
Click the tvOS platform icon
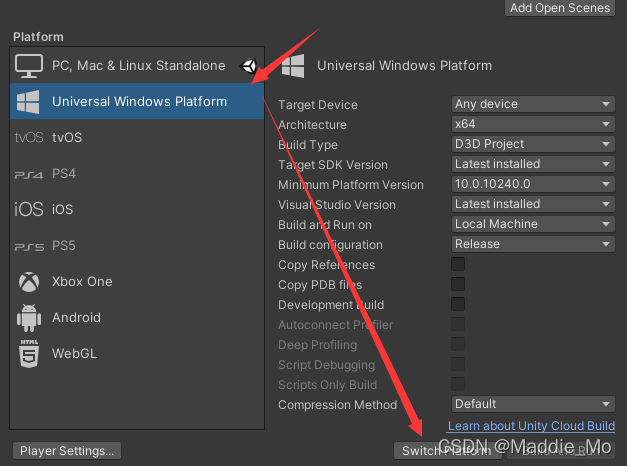tap(29, 138)
